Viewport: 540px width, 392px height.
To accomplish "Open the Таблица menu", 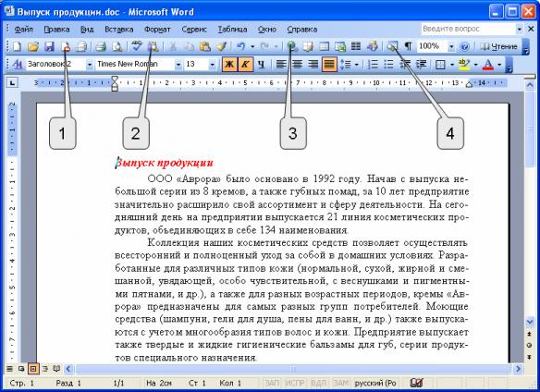I will 232,30.
